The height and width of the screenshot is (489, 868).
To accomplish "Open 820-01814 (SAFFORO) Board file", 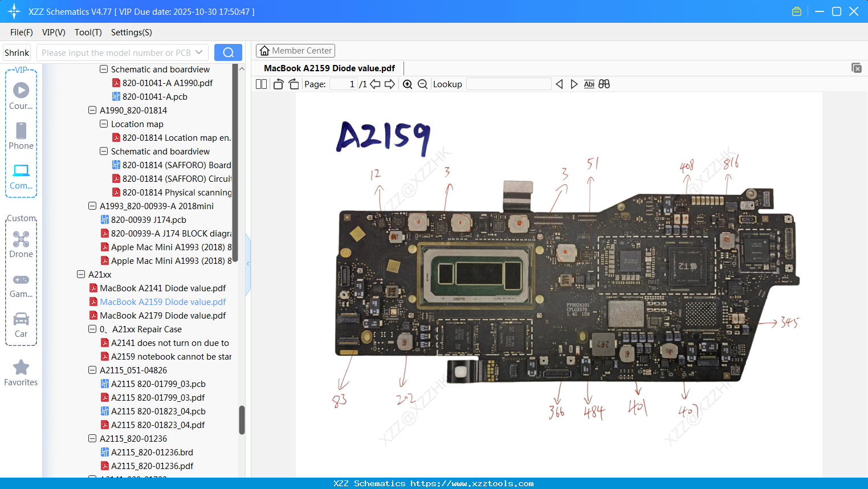I will click(x=172, y=165).
